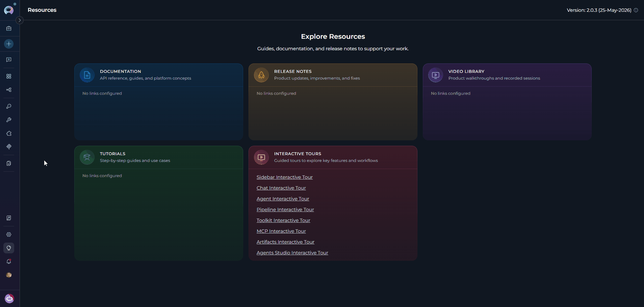Open the settings gear icon in the sidebar
This screenshot has height=307, width=644.
coord(9,234)
